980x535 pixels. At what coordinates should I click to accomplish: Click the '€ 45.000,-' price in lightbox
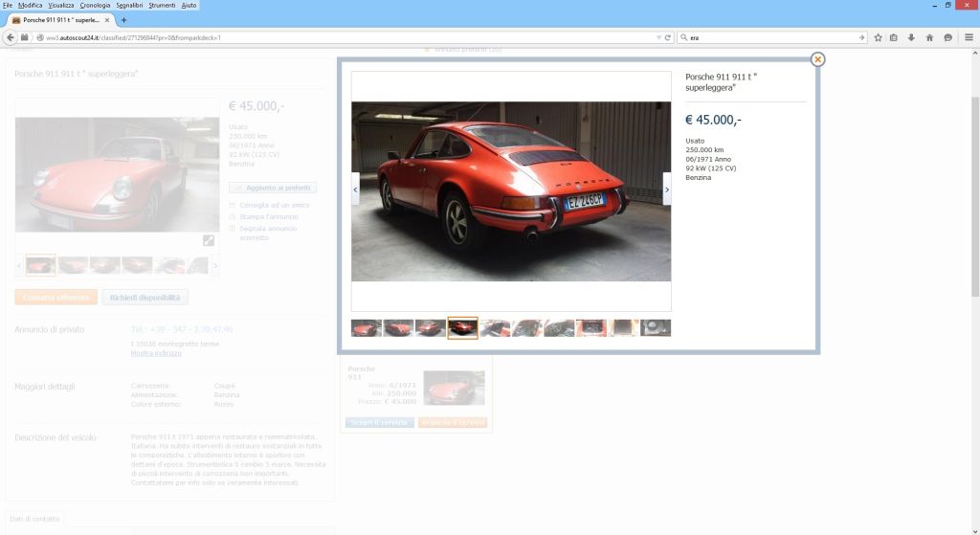click(713, 120)
